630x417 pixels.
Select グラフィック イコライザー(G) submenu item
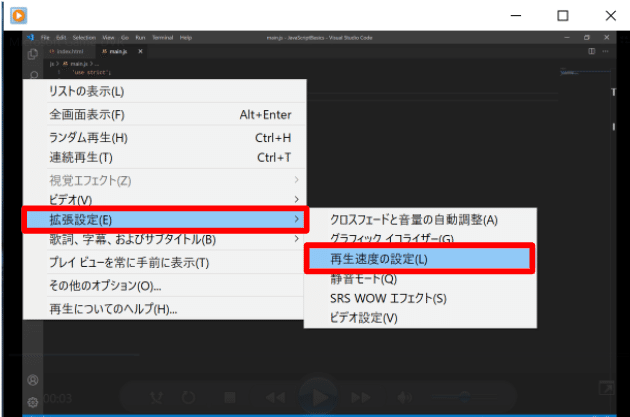420,238
